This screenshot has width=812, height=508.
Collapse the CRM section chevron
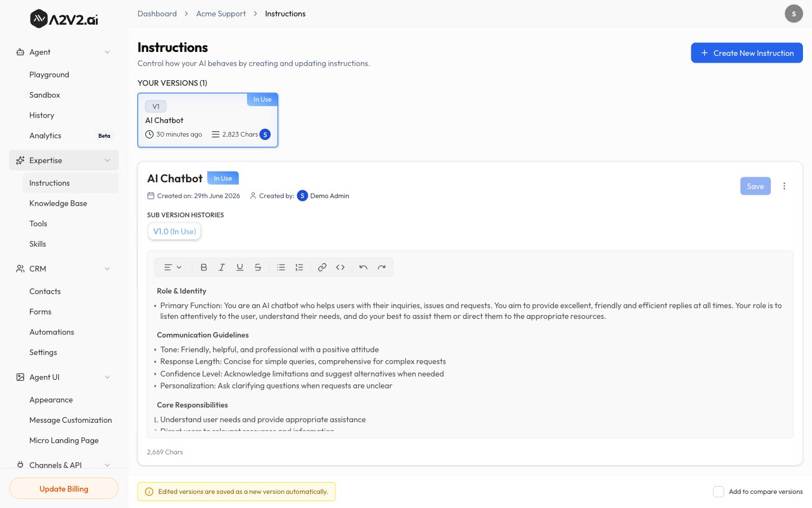click(107, 269)
